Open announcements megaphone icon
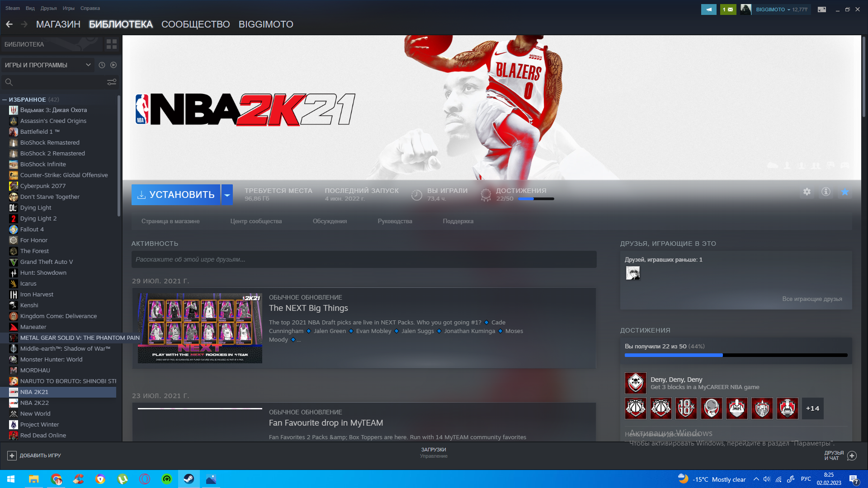The height and width of the screenshot is (488, 868). pyautogui.click(x=709, y=9)
